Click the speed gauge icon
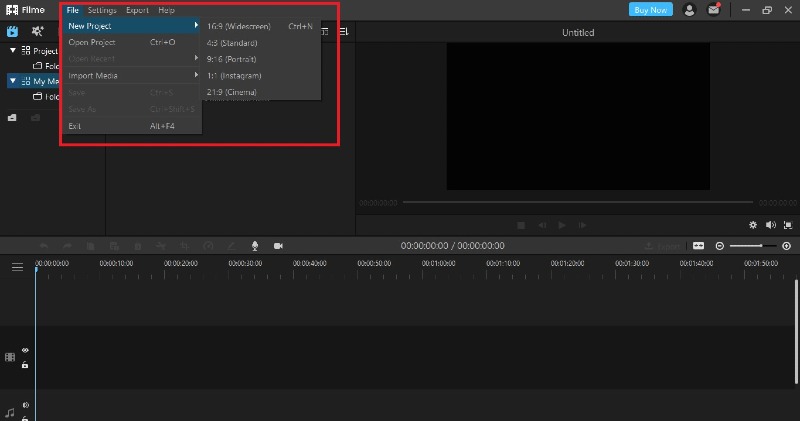Image resolution: width=800 pixels, height=421 pixels. pos(208,246)
